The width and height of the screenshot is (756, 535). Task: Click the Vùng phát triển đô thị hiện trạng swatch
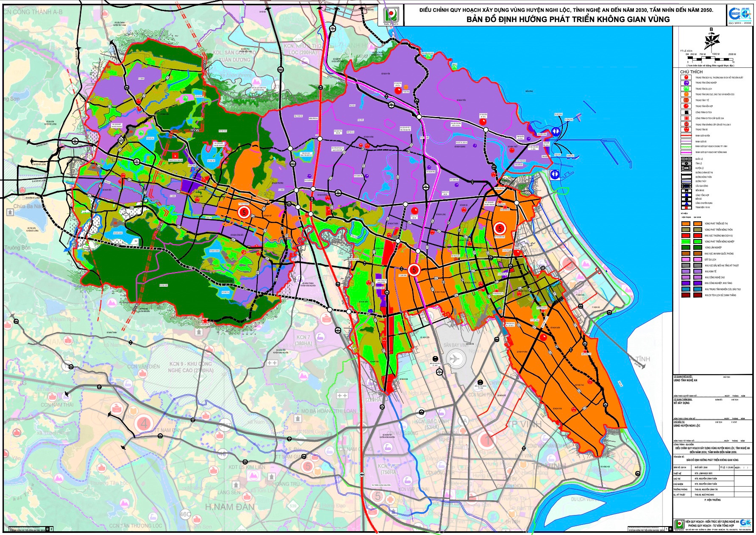(686, 224)
